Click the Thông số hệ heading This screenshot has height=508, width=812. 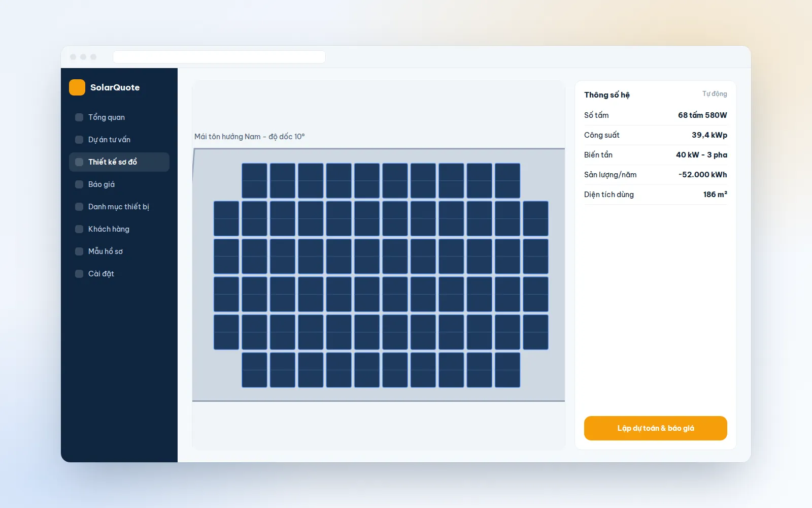pyautogui.click(x=607, y=95)
